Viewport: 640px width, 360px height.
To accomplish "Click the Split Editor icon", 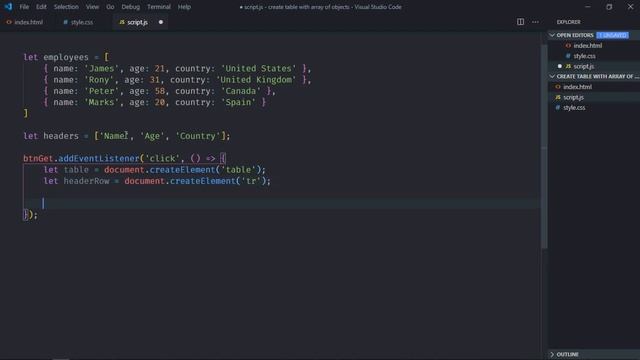I will (x=520, y=22).
